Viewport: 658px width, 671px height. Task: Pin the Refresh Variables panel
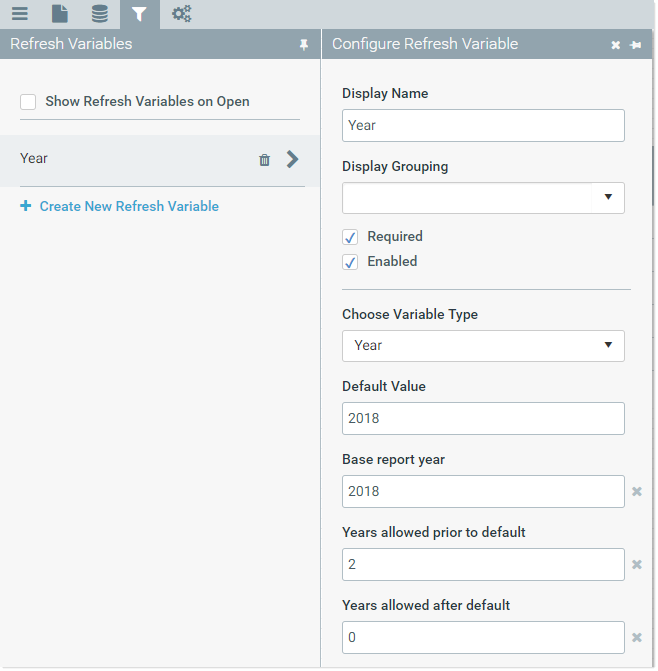coord(304,45)
